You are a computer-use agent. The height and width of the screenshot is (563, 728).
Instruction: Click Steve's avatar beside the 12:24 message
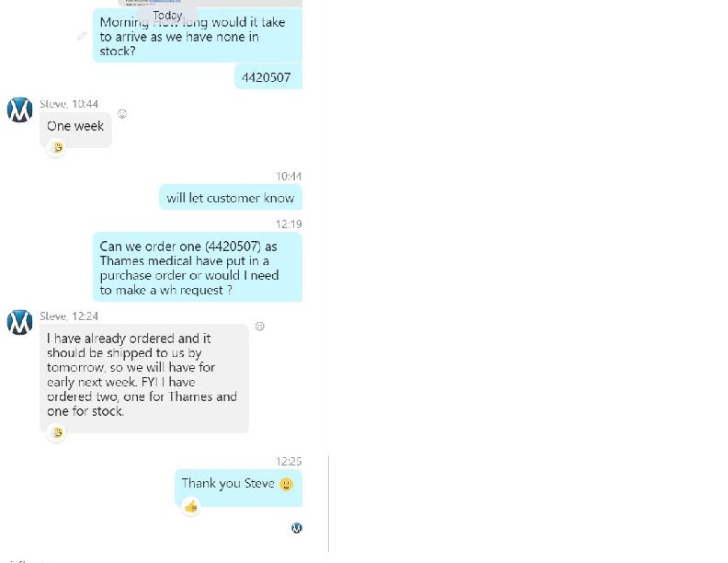point(19,322)
